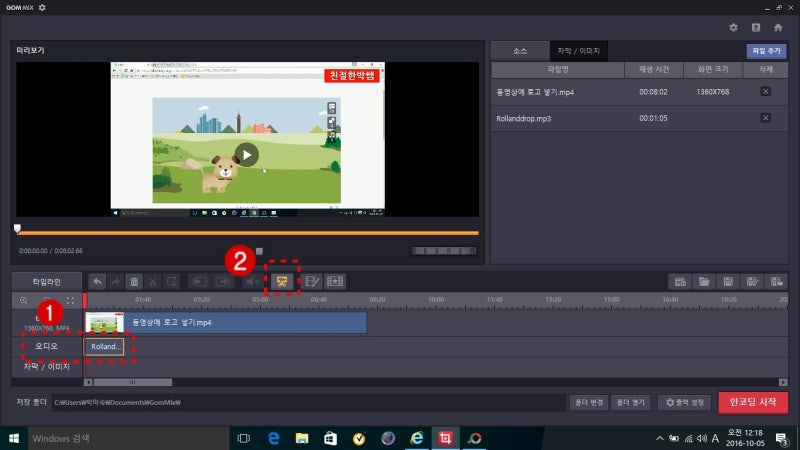Stop preview playback with the square stop button

click(x=259, y=251)
